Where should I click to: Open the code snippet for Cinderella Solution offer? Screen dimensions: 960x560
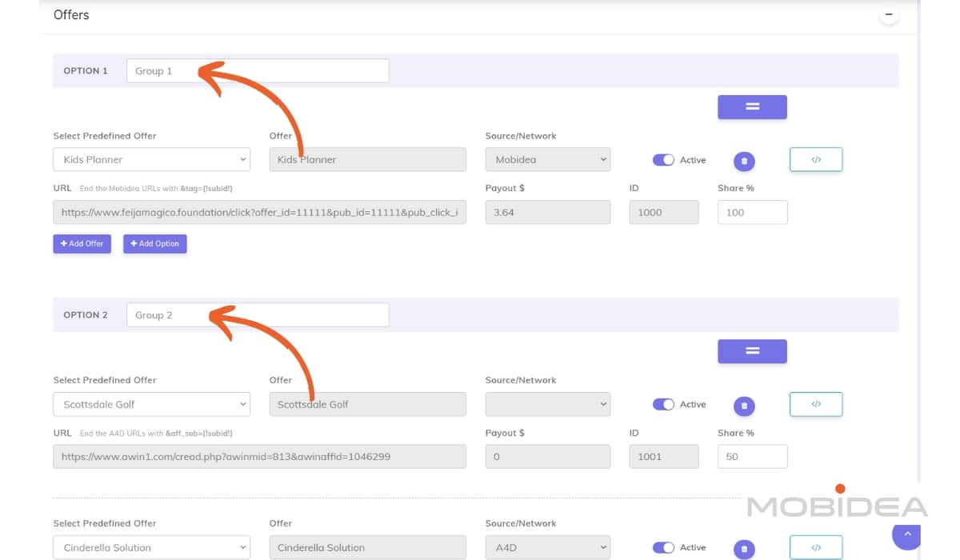(816, 547)
